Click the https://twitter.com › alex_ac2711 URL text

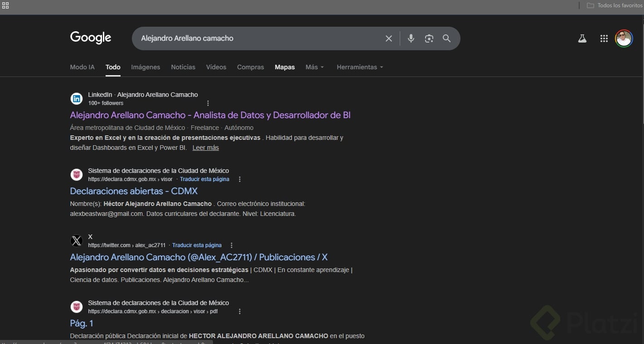point(127,245)
